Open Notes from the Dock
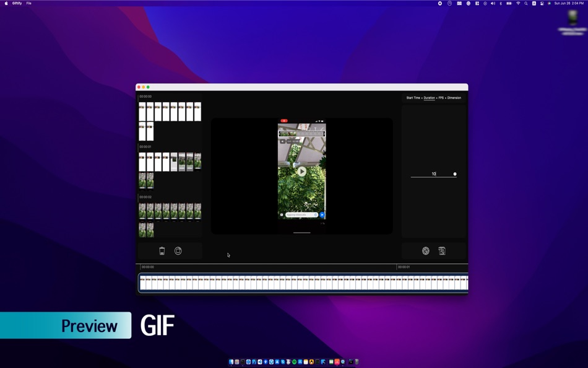 pyautogui.click(x=306, y=362)
